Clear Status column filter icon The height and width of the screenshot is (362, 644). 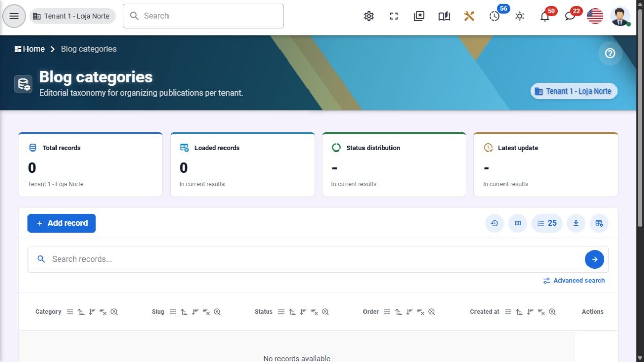[x=325, y=312]
